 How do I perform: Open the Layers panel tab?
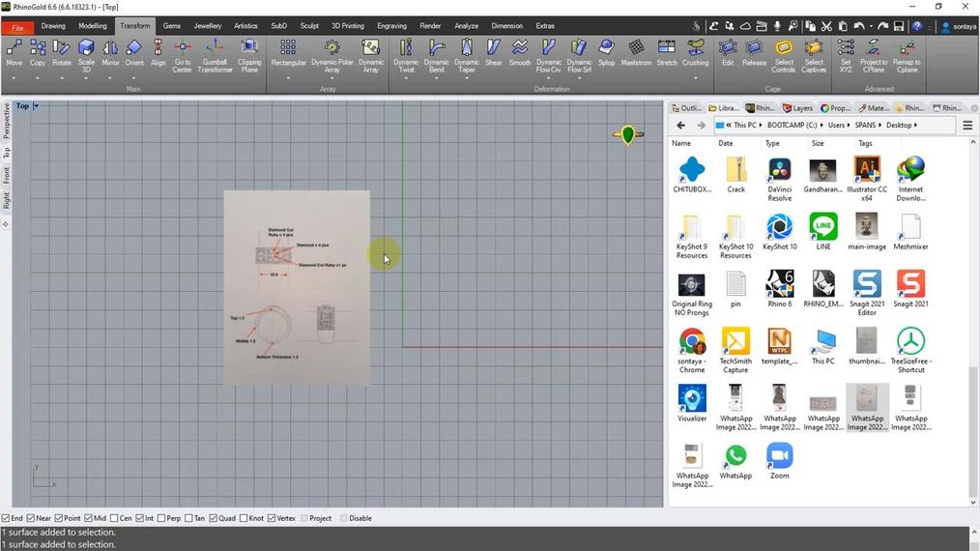(797, 107)
